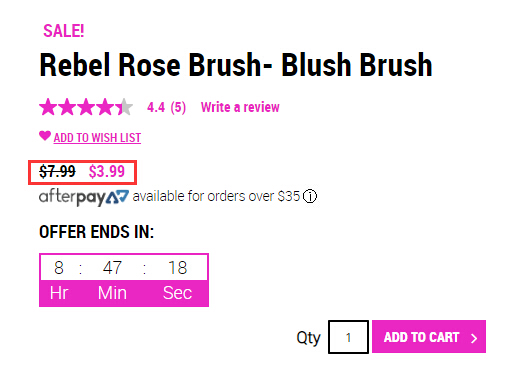Image resolution: width=509 pixels, height=379 pixels.
Task: Click the third pink rating star
Action: click(86, 107)
